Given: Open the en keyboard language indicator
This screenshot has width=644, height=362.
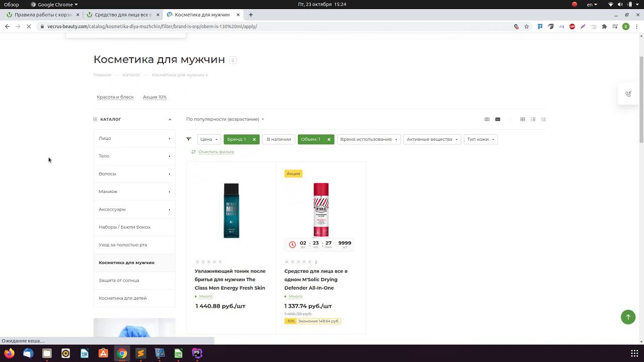Looking at the screenshot, I should pos(592,5).
